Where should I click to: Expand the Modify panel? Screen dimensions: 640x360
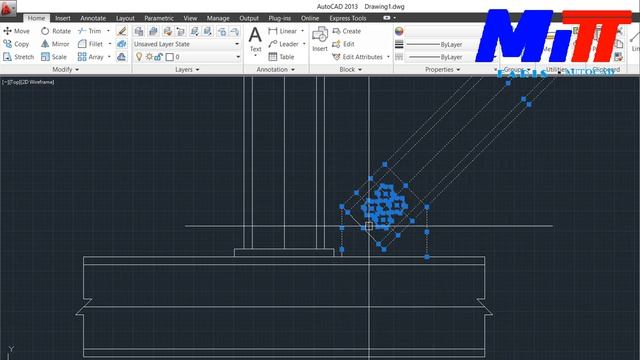(x=66, y=69)
